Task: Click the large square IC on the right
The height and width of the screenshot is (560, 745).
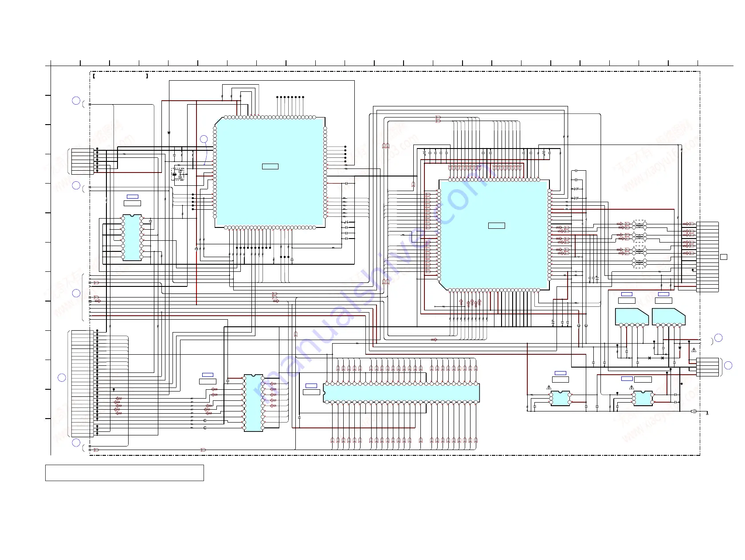Action: coord(494,235)
